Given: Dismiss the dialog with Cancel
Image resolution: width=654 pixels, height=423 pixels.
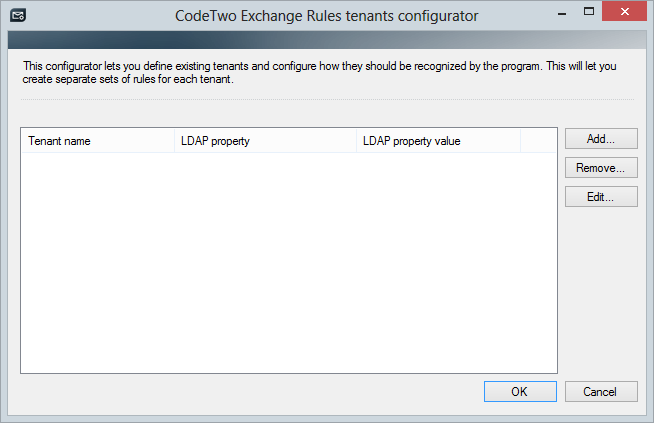Looking at the screenshot, I should (x=601, y=391).
